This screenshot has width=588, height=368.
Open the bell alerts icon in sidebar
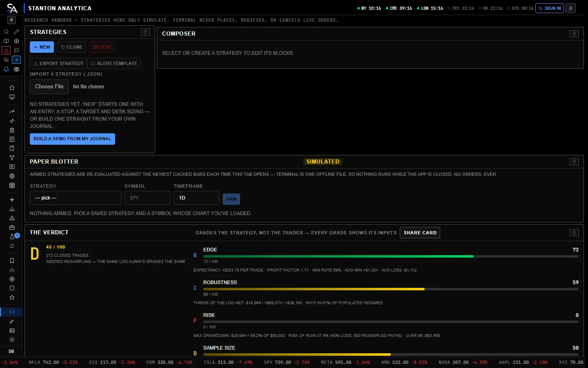[x=6, y=70]
